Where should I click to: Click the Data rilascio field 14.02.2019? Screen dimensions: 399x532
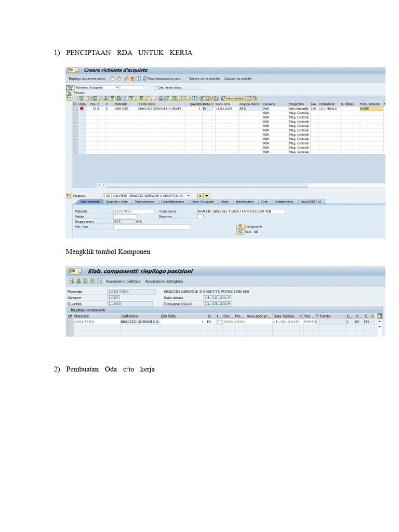pyautogui.click(x=217, y=298)
